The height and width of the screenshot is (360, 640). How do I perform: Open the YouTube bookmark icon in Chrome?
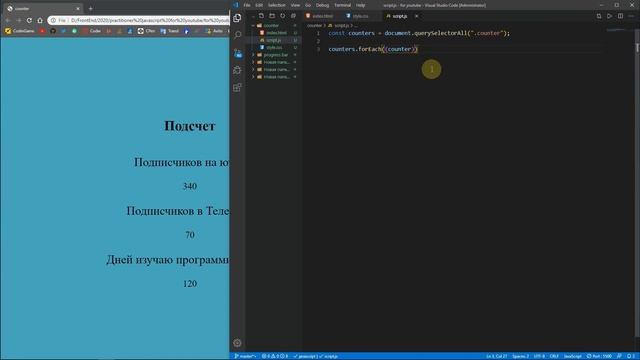click(42, 31)
